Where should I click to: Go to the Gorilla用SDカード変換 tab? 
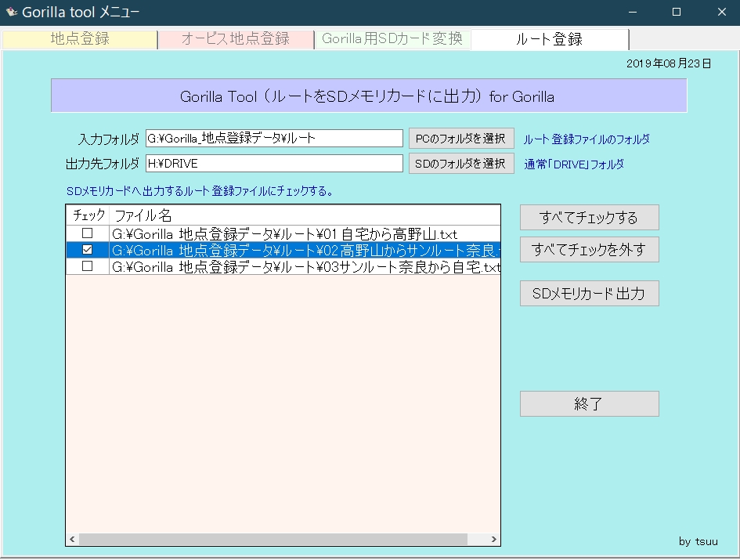tap(392, 39)
